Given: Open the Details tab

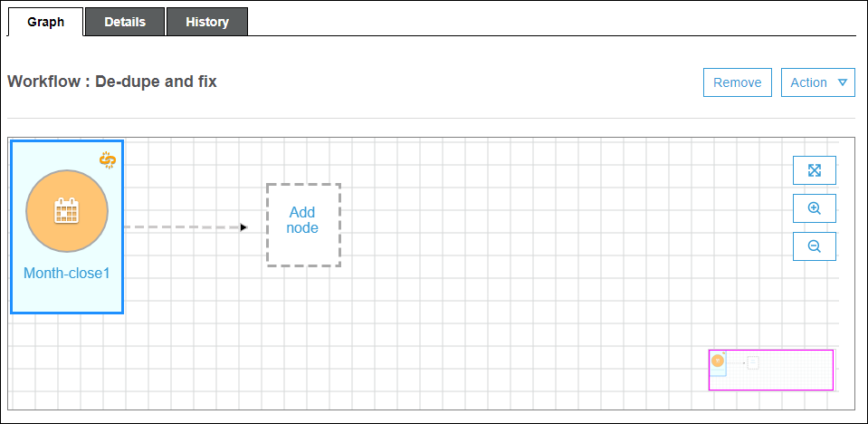Looking at the screenshot, I should click(125, 22).
